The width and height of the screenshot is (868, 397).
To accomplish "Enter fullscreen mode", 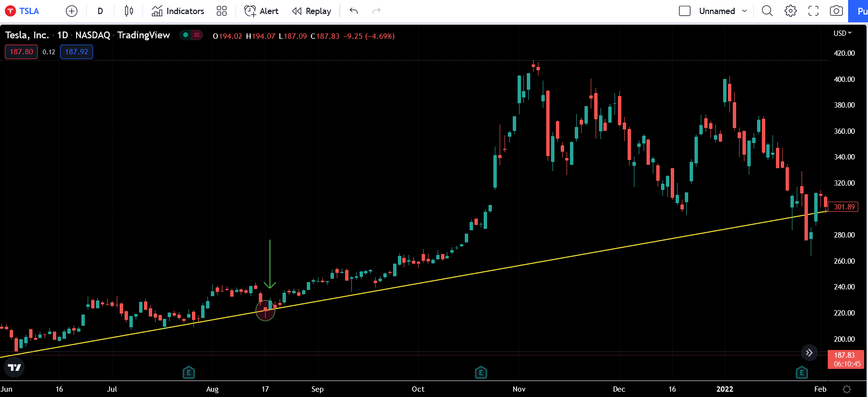I will (x=813, y=11).
